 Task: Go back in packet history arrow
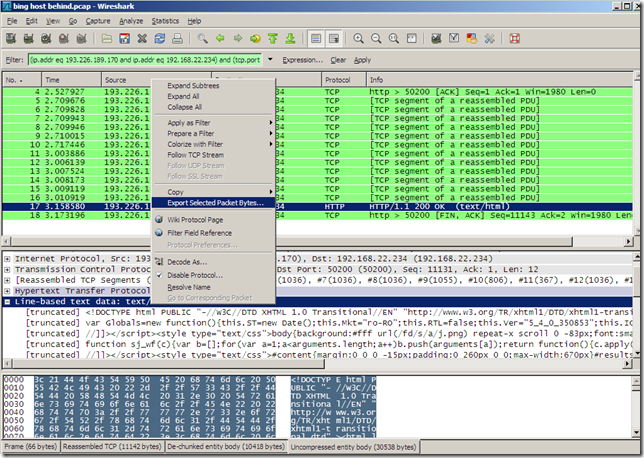(220, 39)
